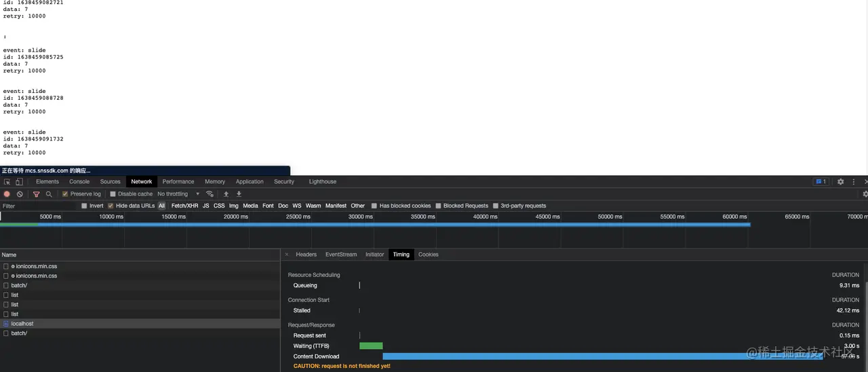
Task: Show the request Headers tab
Action: [306, 255]
